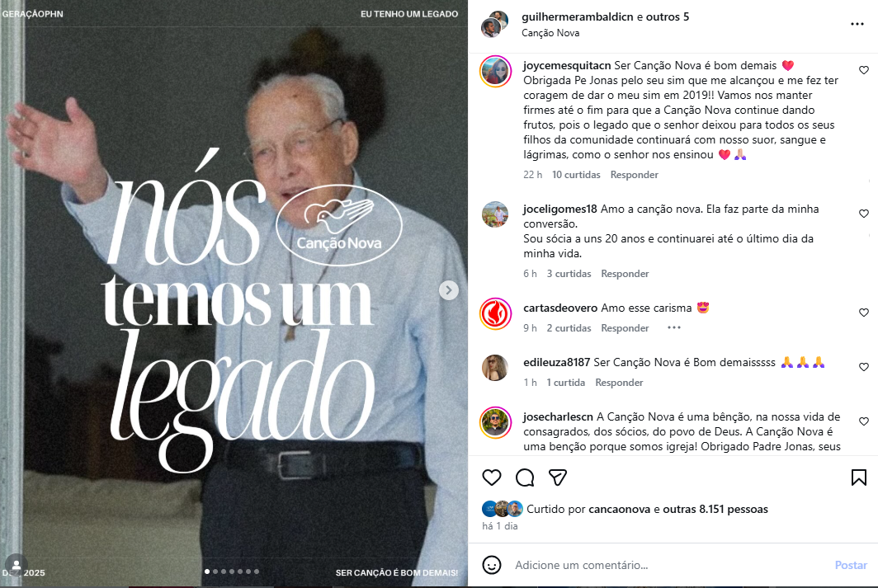Open josecharlescn's profile avatar

tap(496, 422)
